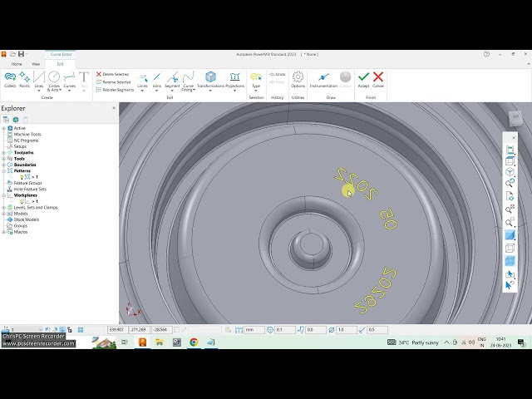Open the Curve Fitting tool
Image resolution: width=532 pixels, height=399 pixels.
click(x=189, y=81)
